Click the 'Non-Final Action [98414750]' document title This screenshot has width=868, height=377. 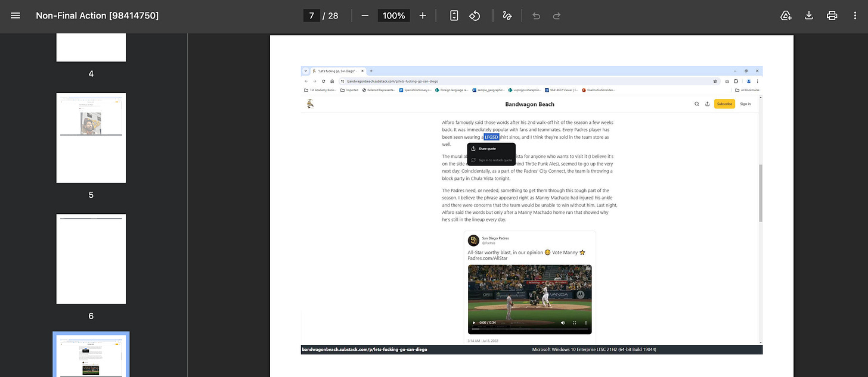(x=97, y=15)
